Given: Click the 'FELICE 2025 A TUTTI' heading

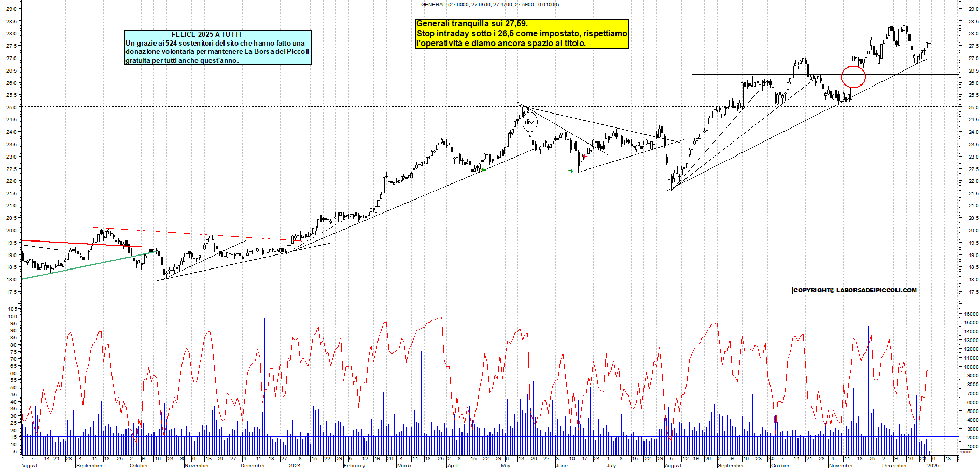Looking at the screenshot, I should (x=206, y=34).
